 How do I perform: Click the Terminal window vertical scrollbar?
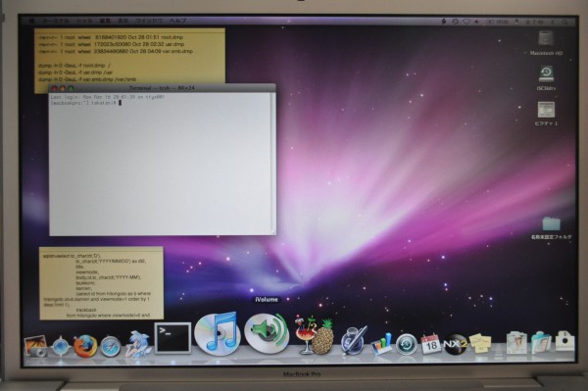click(x=273, y=163)
